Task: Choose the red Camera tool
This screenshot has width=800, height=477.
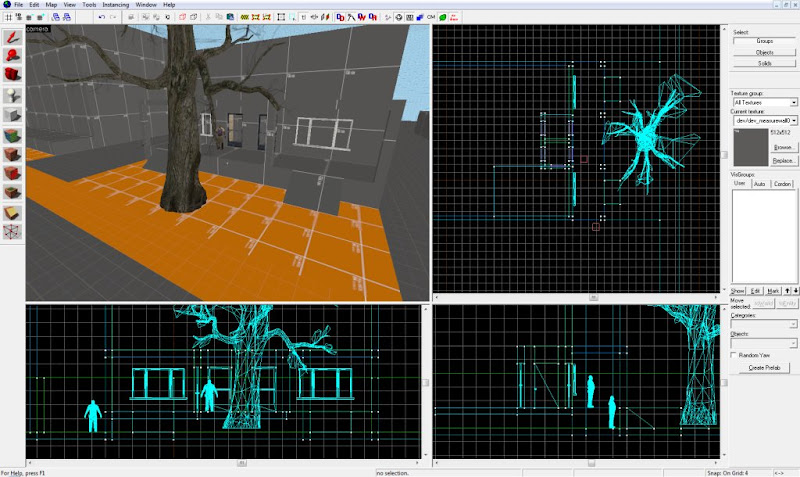Action: tap(12, 74)
